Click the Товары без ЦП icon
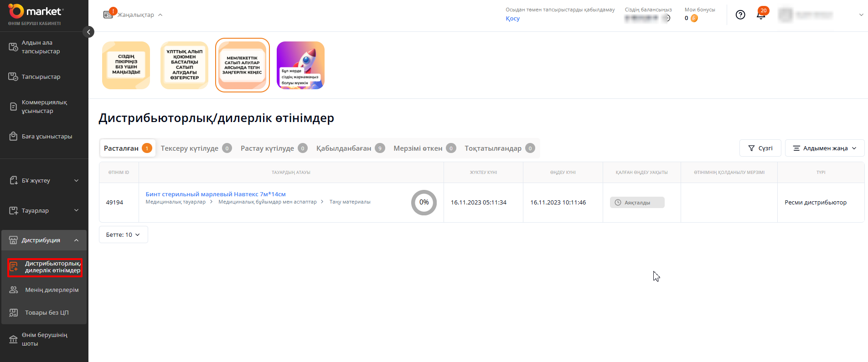This screenshot has height=362, width=868. 14,312
